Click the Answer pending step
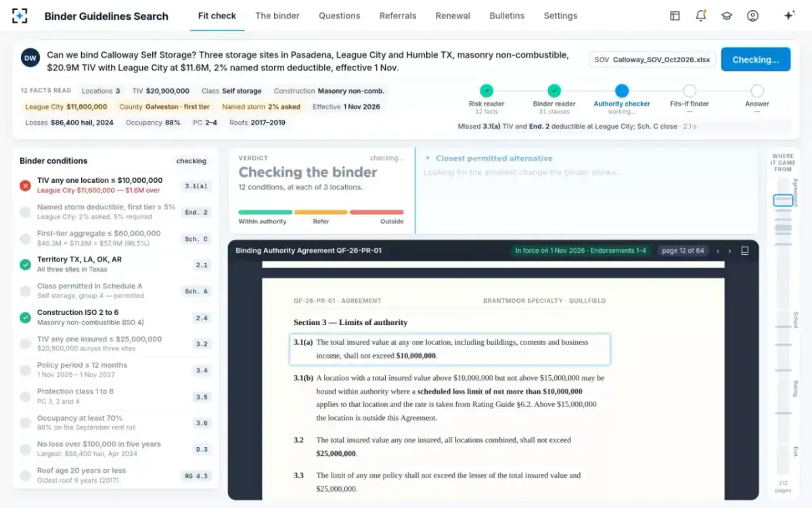Screen dimensions: 812x508 coord(757,91)
